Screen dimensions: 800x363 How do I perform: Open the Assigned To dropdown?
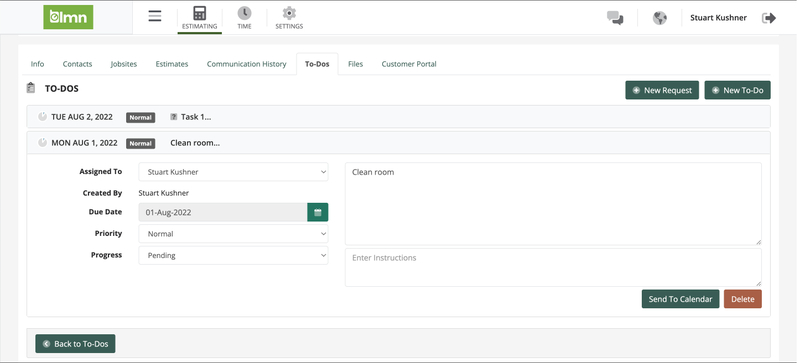pyautogui.click(x=233, y=172)
